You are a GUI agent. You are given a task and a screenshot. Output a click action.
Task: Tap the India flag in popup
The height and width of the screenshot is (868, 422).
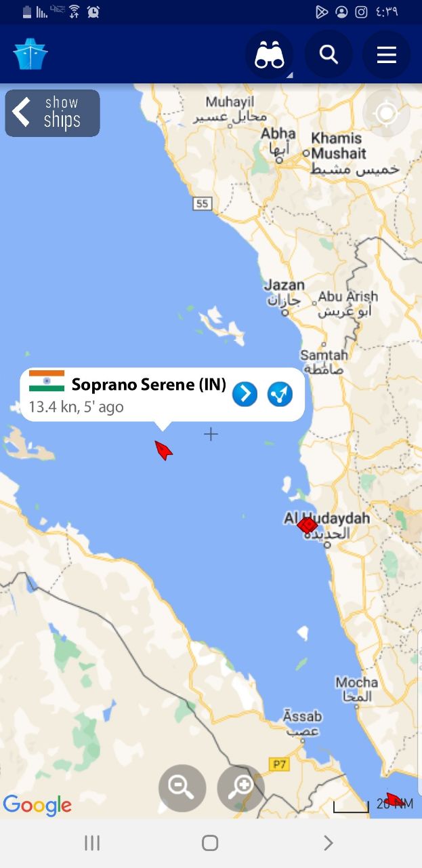47,381
